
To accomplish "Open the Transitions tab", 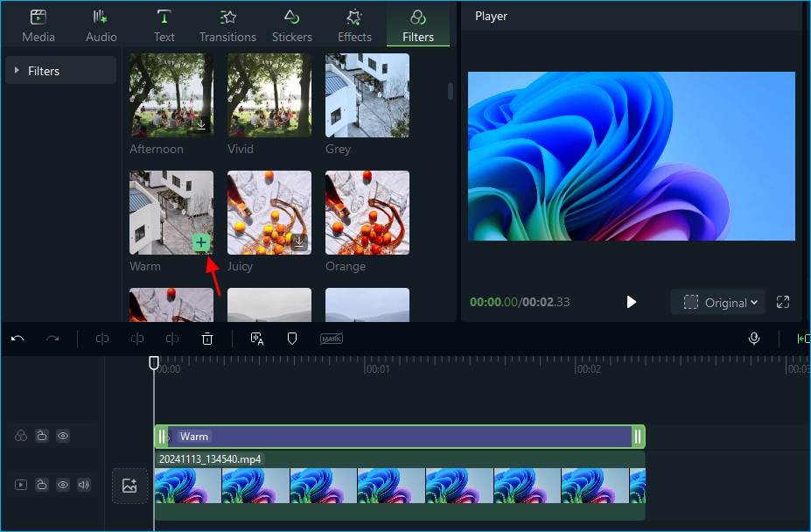I will [x=227, y=26].
